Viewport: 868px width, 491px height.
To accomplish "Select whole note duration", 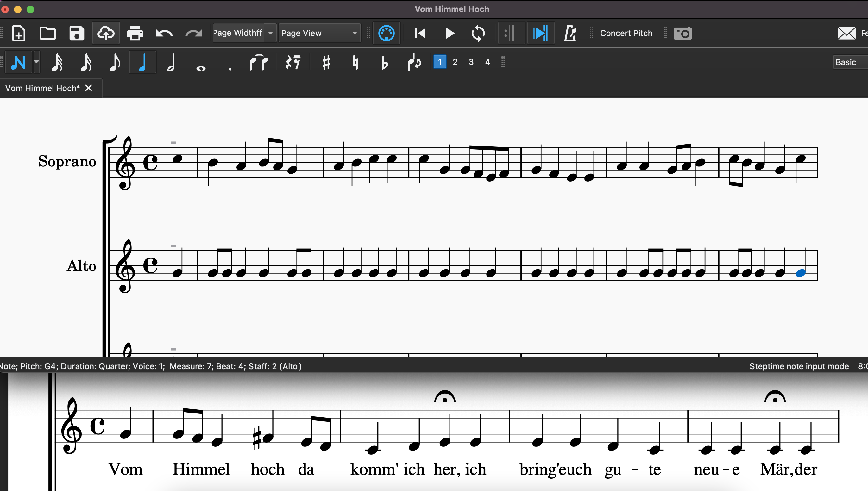I will tap(201, 68).
